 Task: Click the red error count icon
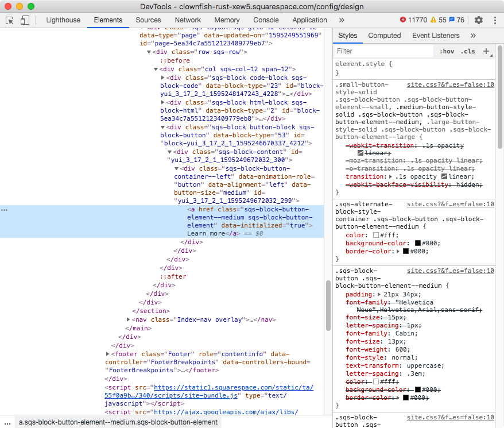click(403, 20)
